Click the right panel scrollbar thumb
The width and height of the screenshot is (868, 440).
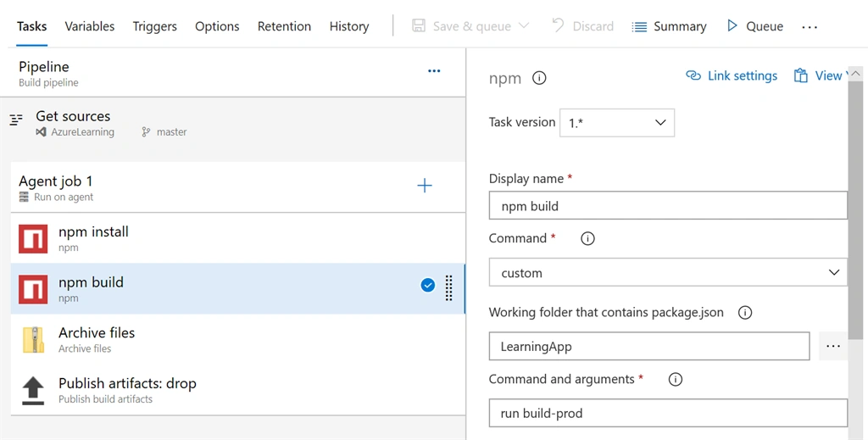(856, 210)
